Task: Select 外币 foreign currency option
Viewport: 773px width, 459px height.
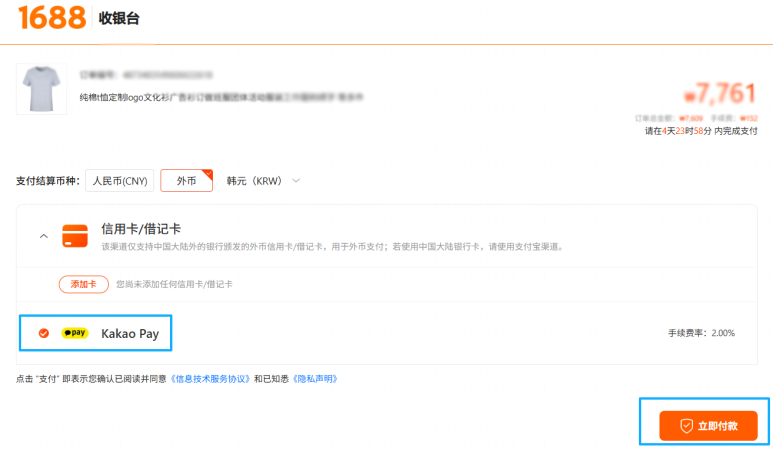Action: click(x=186, y=181)
